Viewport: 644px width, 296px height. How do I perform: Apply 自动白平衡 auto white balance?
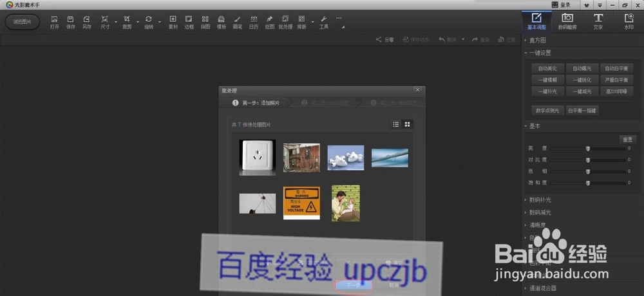[x=616, y=69]
